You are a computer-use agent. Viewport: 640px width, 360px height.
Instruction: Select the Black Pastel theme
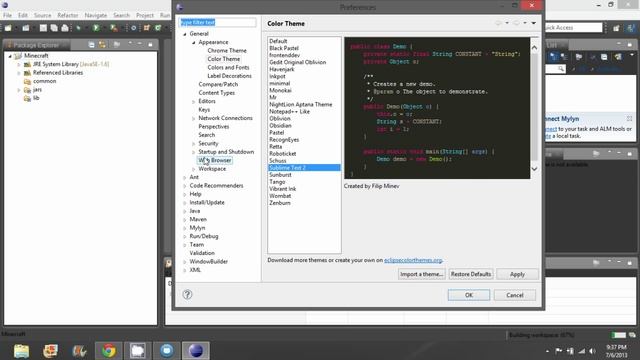[284, 48]
